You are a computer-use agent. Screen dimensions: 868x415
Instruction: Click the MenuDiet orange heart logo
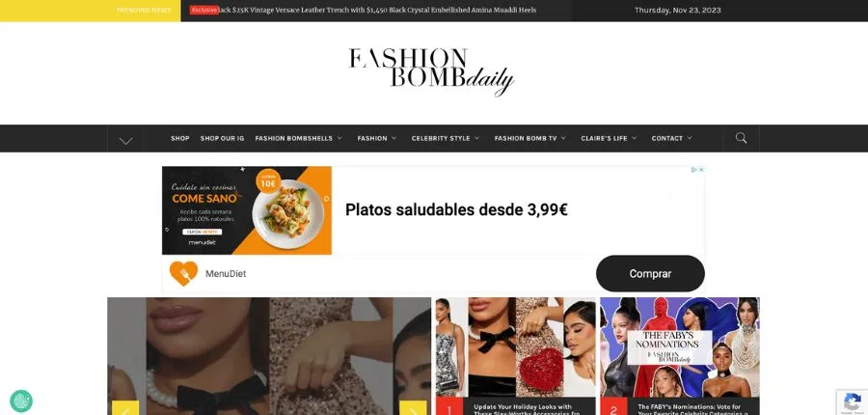pos(183,274)
